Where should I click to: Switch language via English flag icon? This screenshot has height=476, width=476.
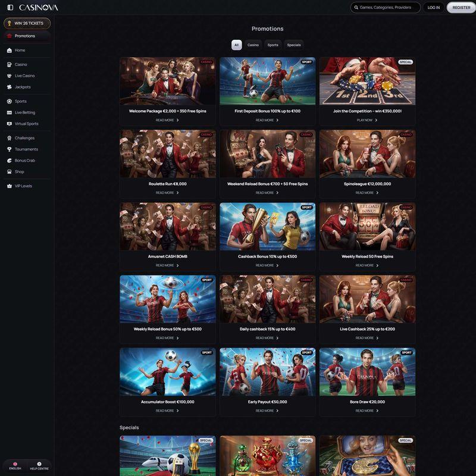(x=15, y=464)
